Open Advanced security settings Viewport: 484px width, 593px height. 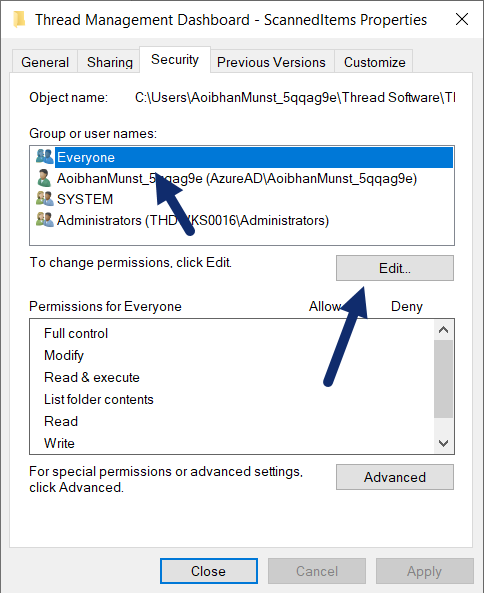coord(395,477)
